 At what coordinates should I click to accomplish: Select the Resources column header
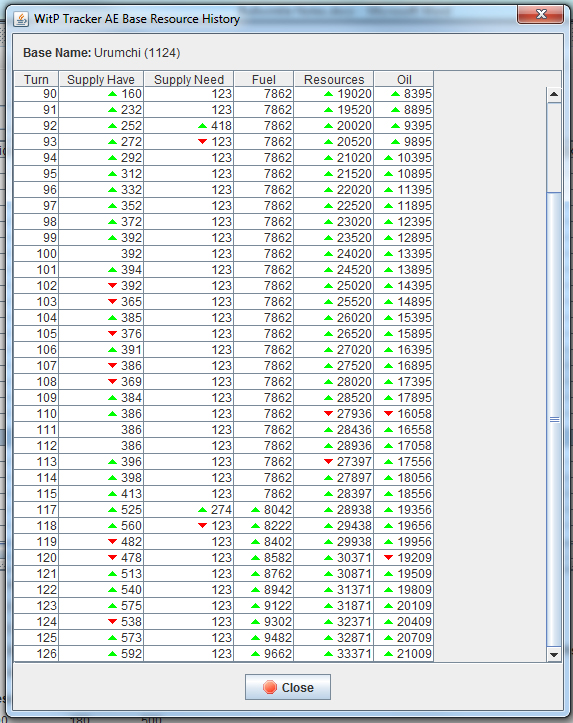point(334,79)
